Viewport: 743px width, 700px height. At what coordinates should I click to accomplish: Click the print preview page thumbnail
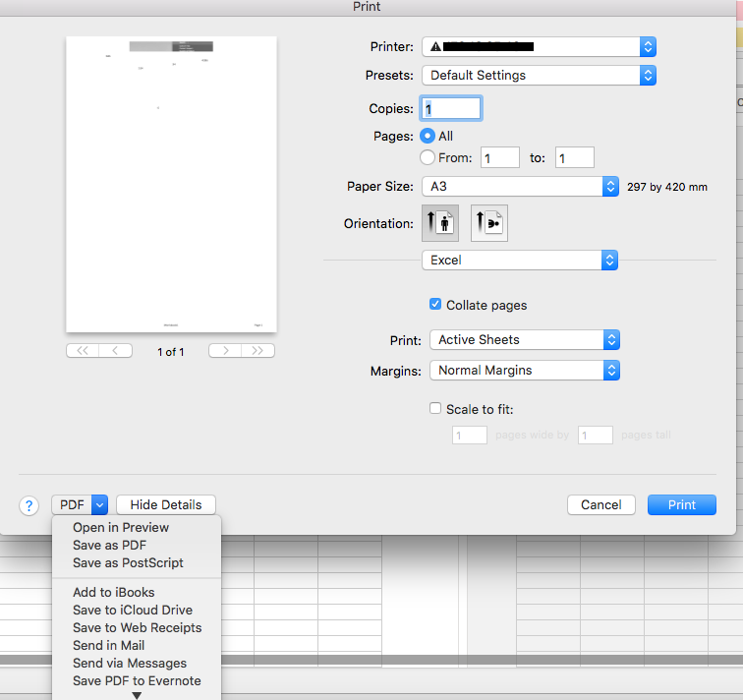[171, 185]
